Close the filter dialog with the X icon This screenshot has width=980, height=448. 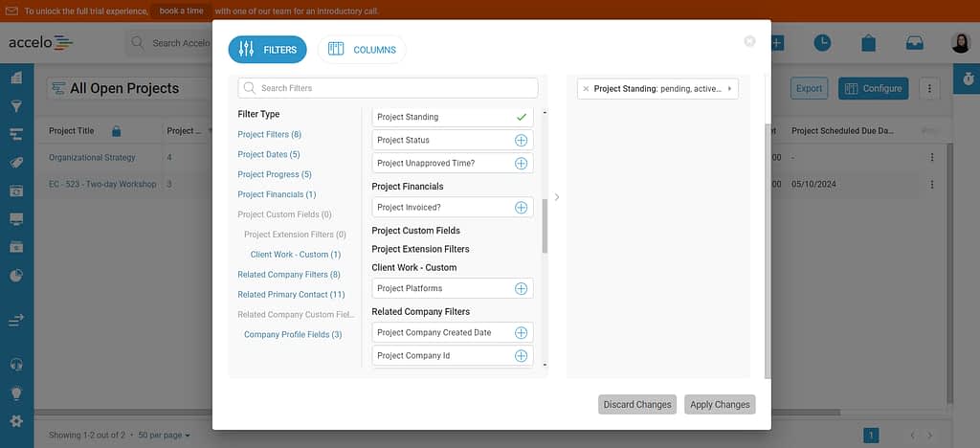[749, 41]
